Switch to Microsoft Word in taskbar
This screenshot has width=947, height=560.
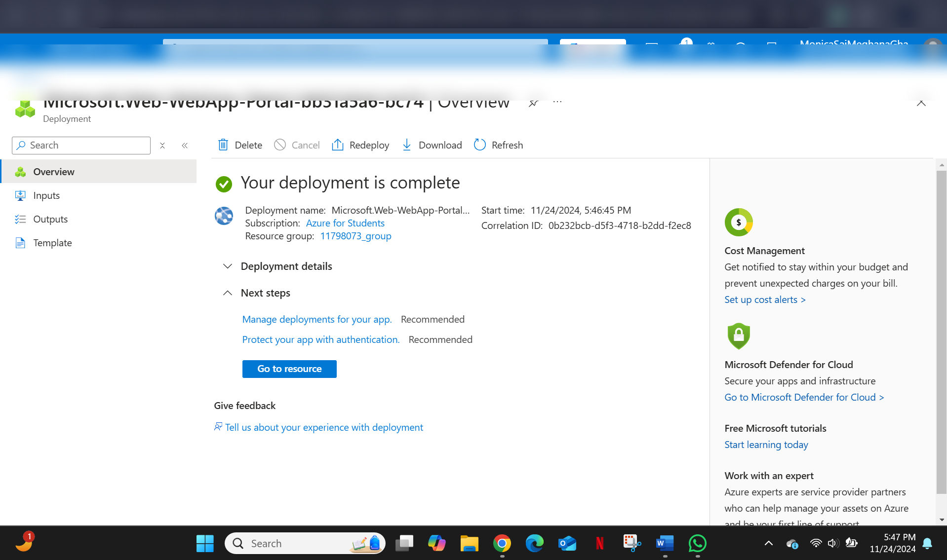[665, 543]
